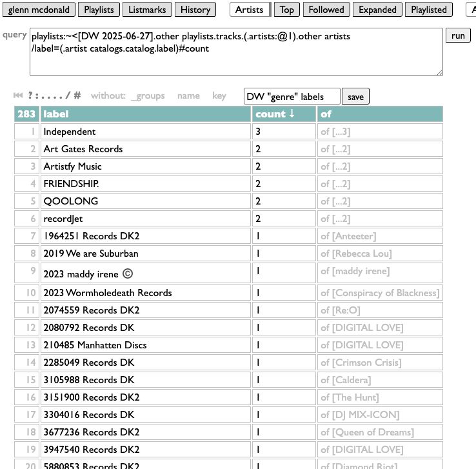The height and width of the screenshot is (469, 476).
Task: Open the History tab
Action: (x=195, y=10)
